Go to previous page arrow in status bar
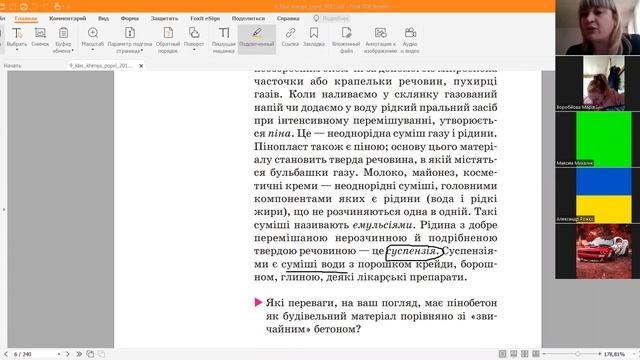Screen dimensions: 640x360 coord(6,354)
